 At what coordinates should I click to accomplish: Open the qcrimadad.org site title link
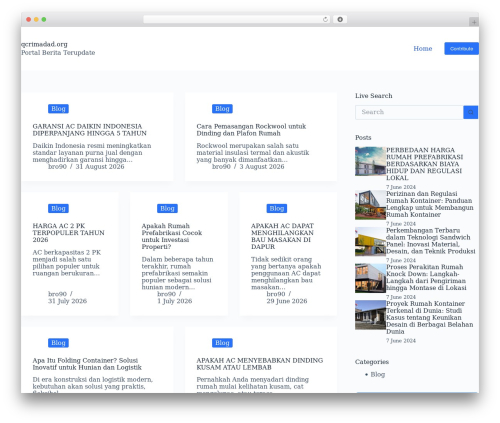pos(44,44)
